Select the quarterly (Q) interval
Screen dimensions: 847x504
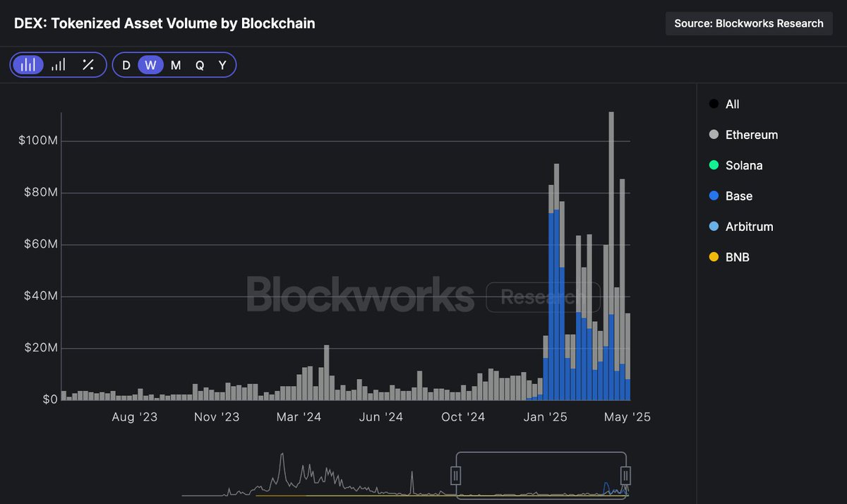[200, 65]
